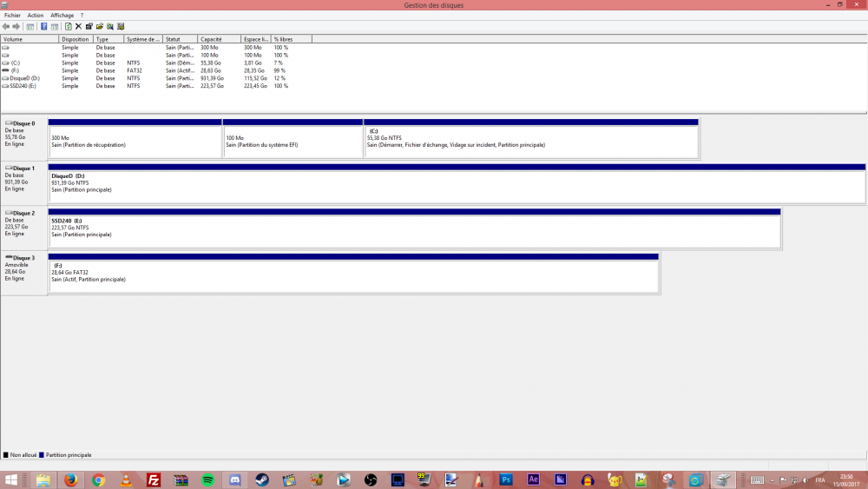The image size is (868, 489).
Task: Open Discord from the taskbar
Action: 235,480
